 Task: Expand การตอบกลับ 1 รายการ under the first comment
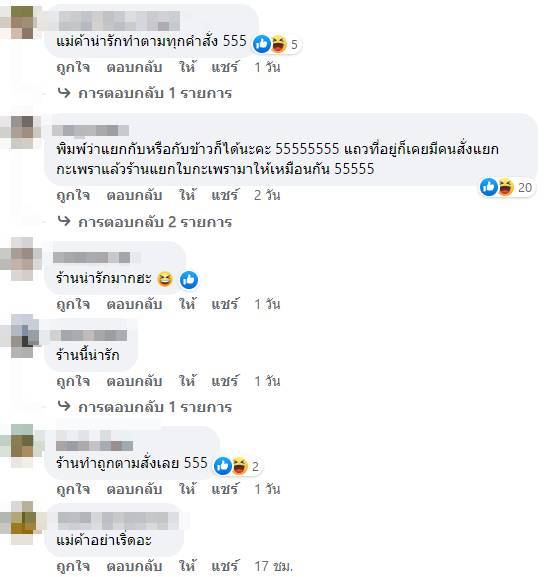pyautogui.click(x=155, y=93)
